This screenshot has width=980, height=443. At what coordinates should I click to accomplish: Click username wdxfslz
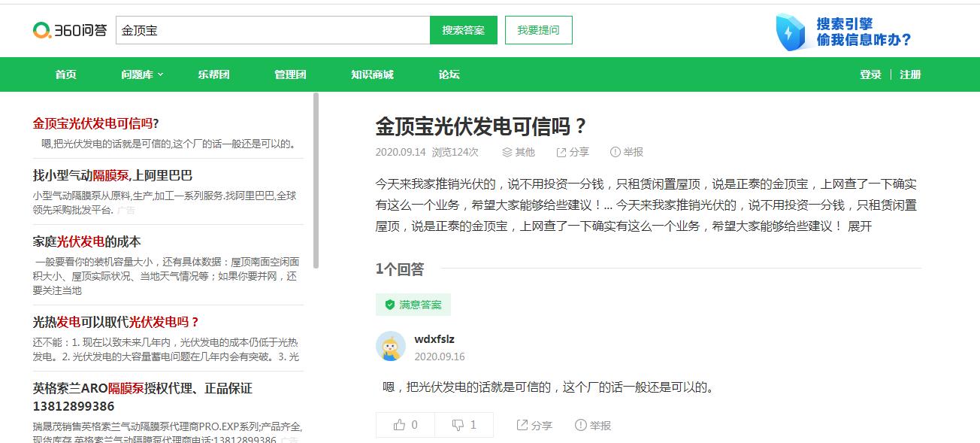(x=434, y=339)
